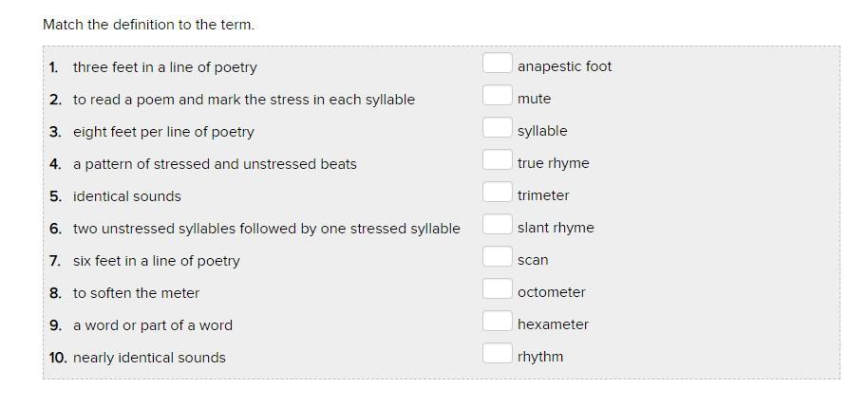The height and width of the screenshot is (407, 868).
Task: Select the answer box for trimeter
Action: (497, 193)
